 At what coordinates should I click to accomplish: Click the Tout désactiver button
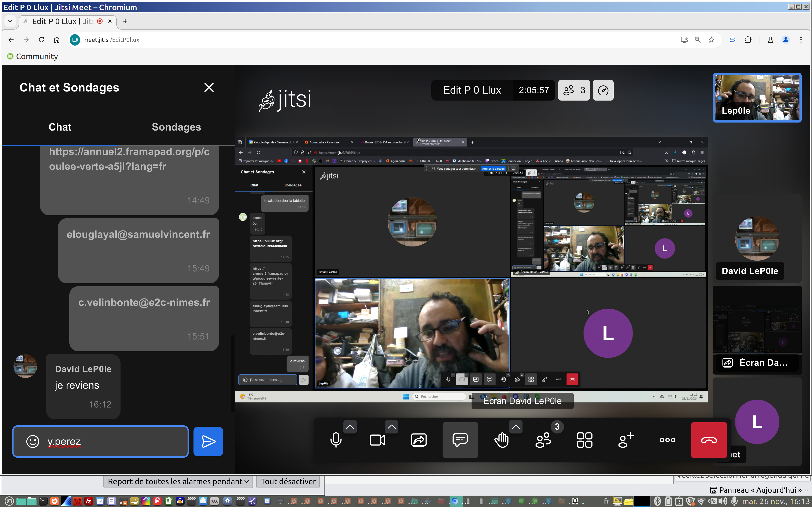(x=288, y=481)
